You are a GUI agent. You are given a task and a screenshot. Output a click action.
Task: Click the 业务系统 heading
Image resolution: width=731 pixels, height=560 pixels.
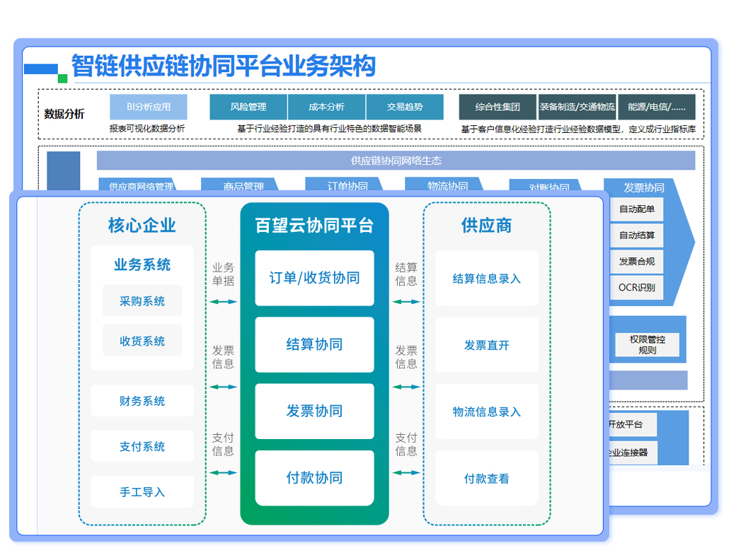click(142, 264)
